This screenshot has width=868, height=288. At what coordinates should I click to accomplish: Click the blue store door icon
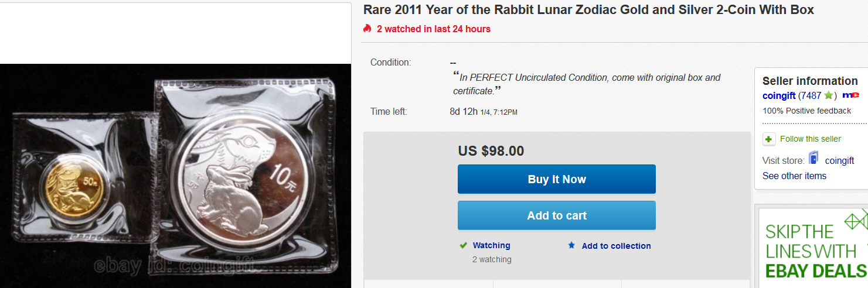(813, 158)
